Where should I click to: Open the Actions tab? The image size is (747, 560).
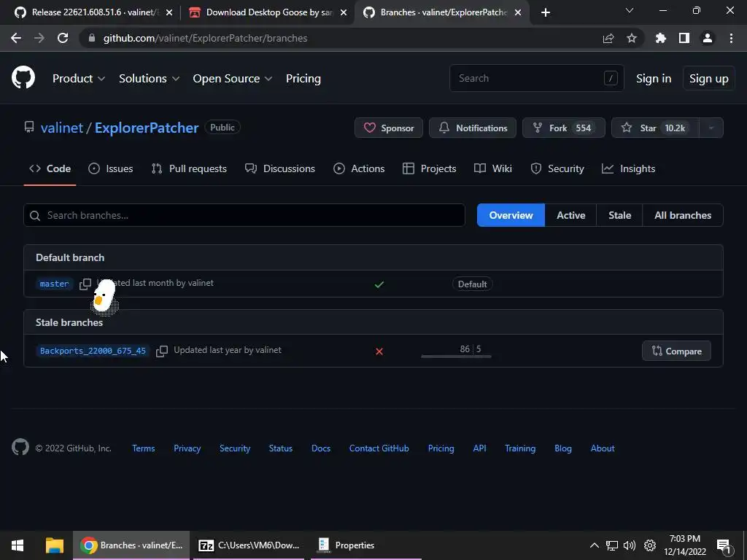point(359,168)
